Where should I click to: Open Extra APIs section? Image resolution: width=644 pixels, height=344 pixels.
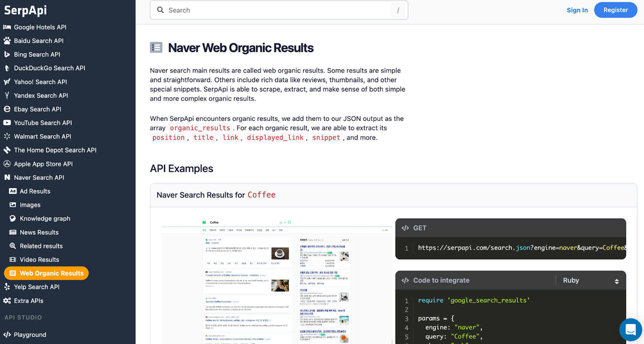pyautogui.click(x=29, y=301)
